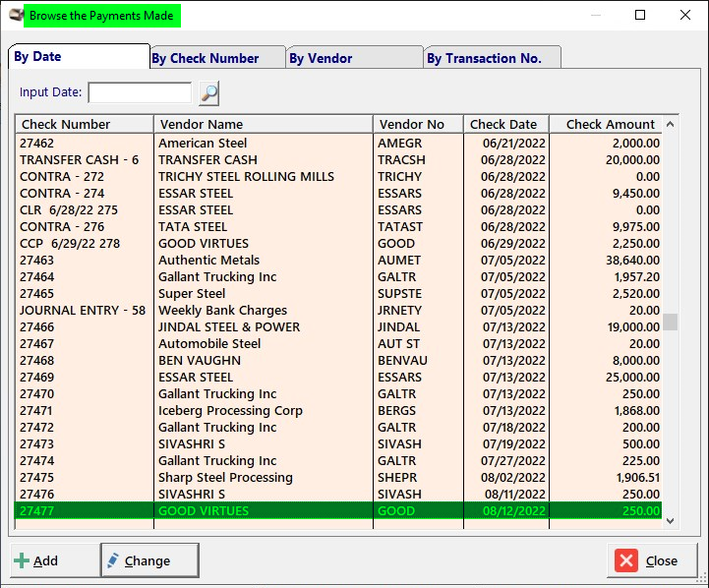Image resolution: width=709 pixels, height=588 pixels.
Task: Open the By Transaction No. tab
Action: (x=493, y=58)
